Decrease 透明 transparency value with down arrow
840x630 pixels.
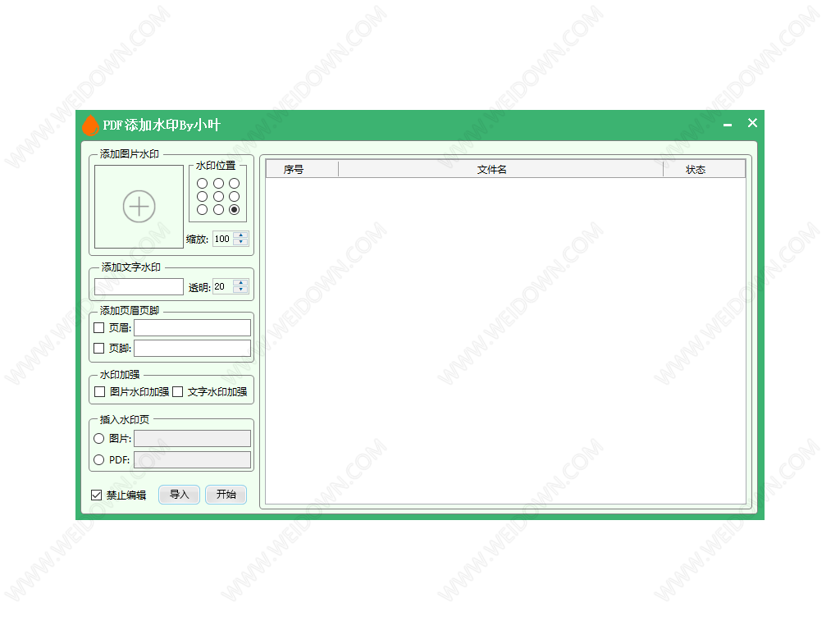tap(240, 290)
